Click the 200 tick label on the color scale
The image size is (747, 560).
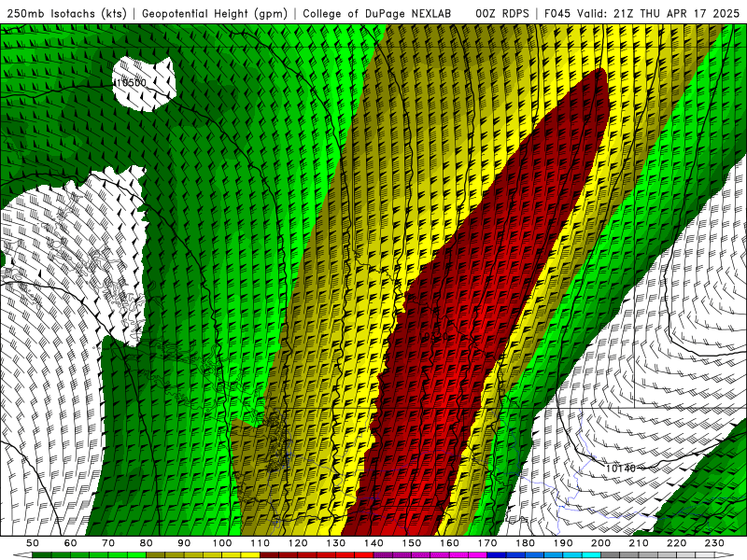coord(600,543)
